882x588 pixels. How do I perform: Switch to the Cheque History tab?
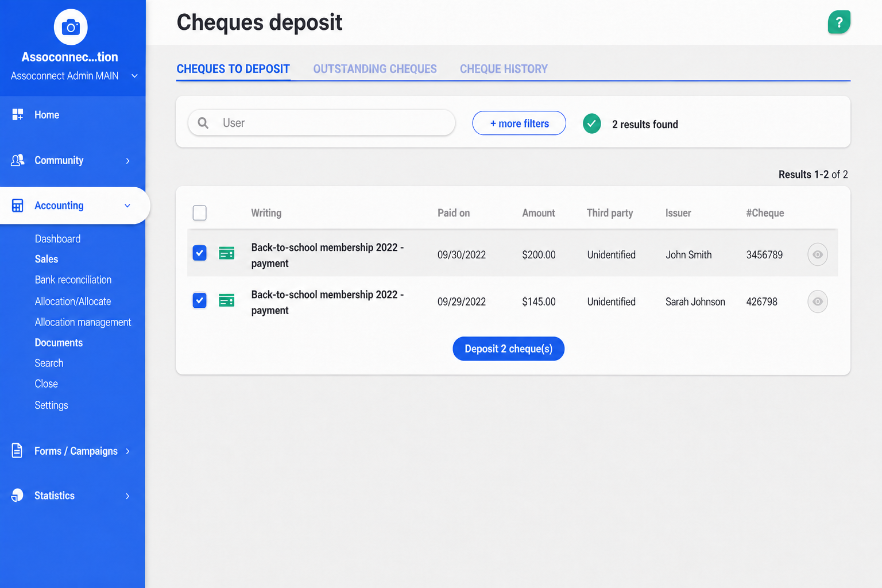tap(504, 69)
